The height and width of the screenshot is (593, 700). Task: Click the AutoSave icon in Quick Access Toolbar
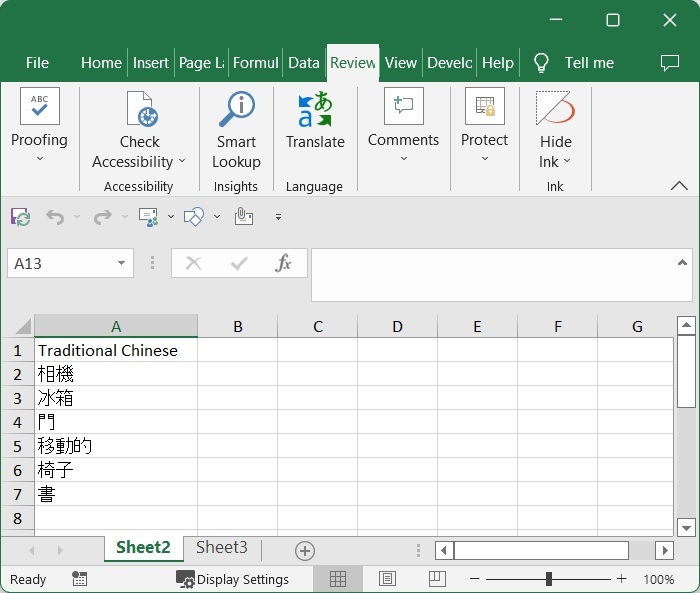pyautogui.click(x=20, y=216)
